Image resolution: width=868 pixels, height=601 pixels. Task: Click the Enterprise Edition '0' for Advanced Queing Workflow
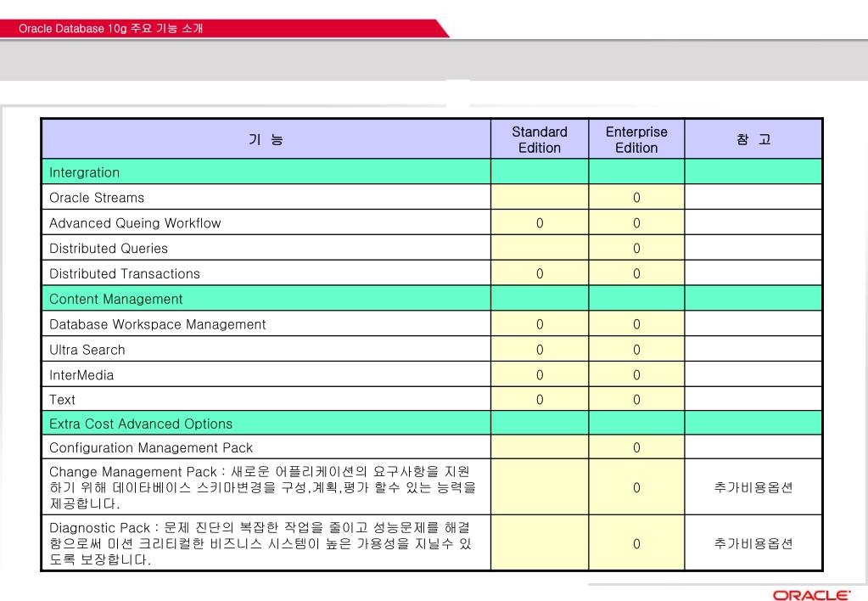(636, 223)
